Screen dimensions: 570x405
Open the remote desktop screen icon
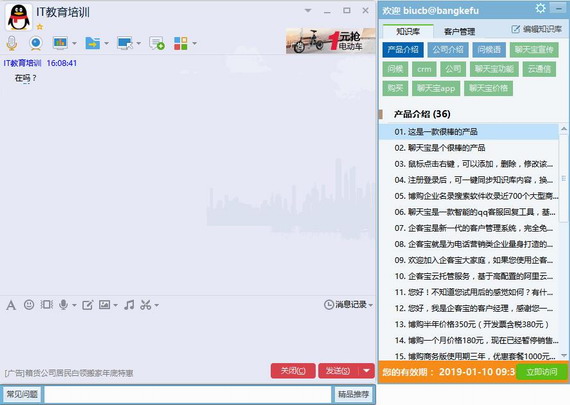(x=125, y=43)
